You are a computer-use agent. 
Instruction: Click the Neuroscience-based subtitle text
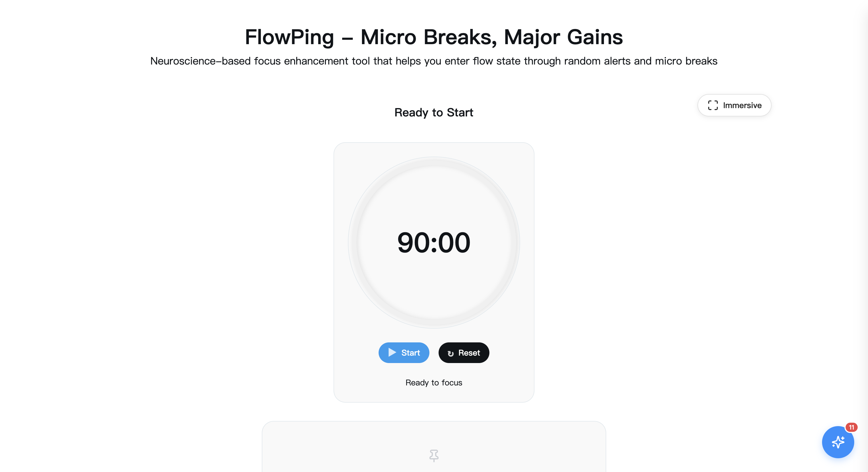(x=434, y=61)
